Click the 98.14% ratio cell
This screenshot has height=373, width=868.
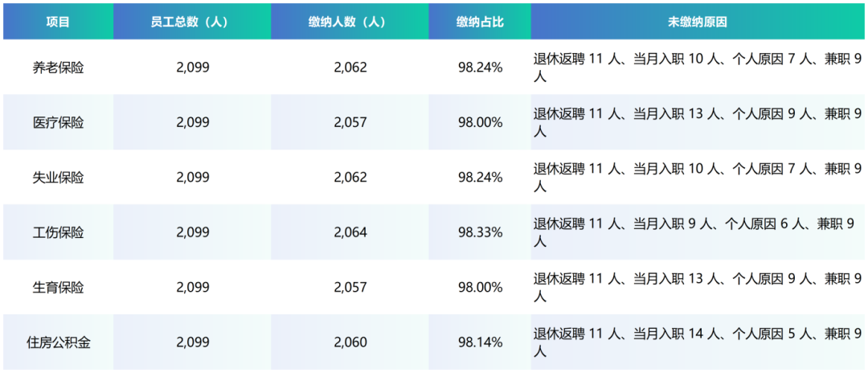pos(479,342)
